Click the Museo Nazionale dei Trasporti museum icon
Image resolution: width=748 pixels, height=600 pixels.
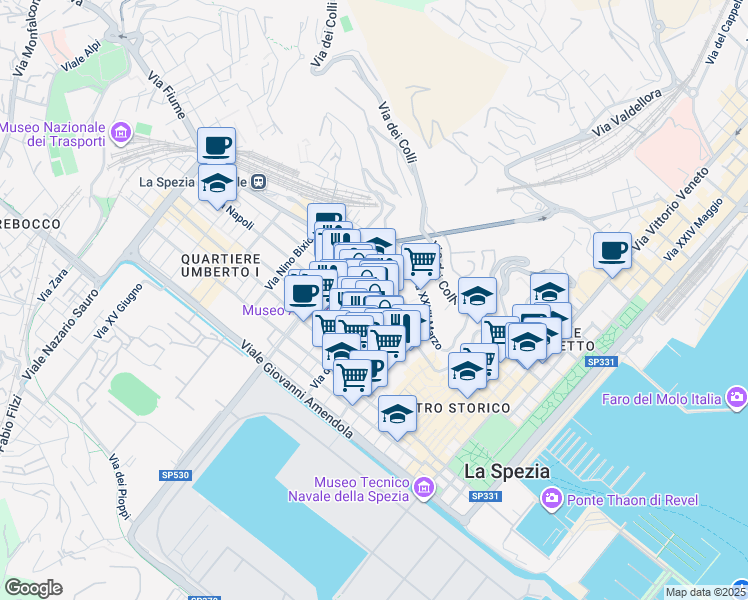[121, 133]
